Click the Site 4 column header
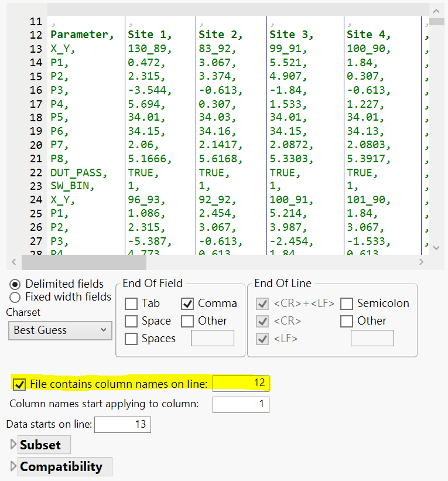This screenshot has width=448, height=481. [369, 35]
